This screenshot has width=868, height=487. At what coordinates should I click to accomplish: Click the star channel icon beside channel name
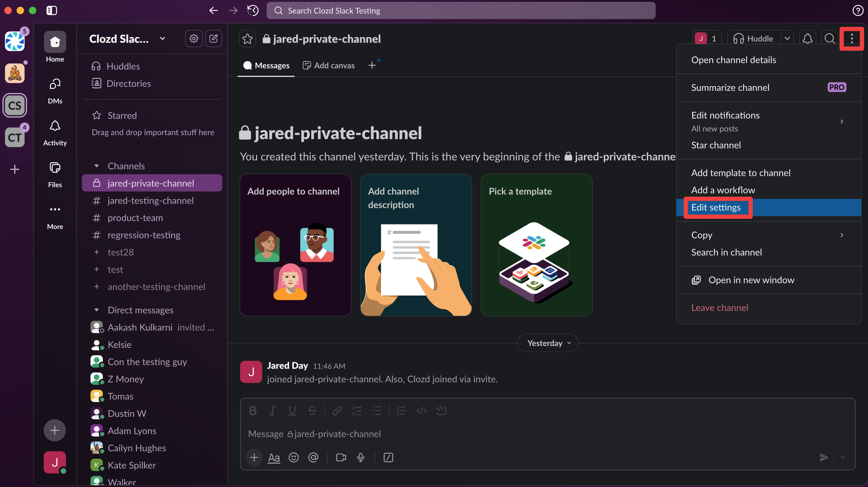coord(247,39)
